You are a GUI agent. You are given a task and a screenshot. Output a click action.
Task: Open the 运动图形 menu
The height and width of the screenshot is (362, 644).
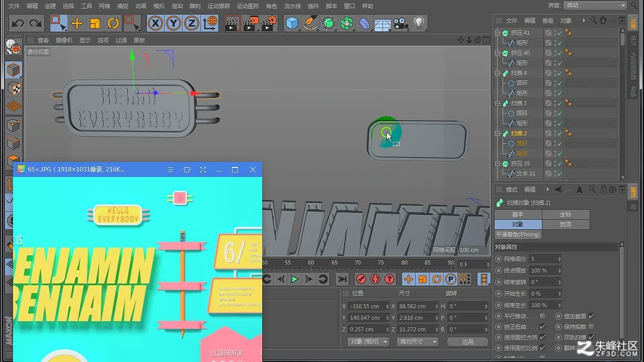click(x=248, y=6)
